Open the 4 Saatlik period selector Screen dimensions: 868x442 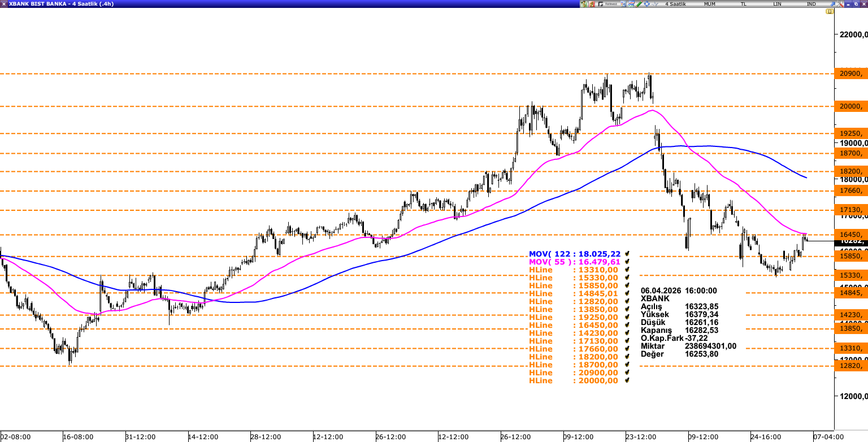[x=676, y=3]
